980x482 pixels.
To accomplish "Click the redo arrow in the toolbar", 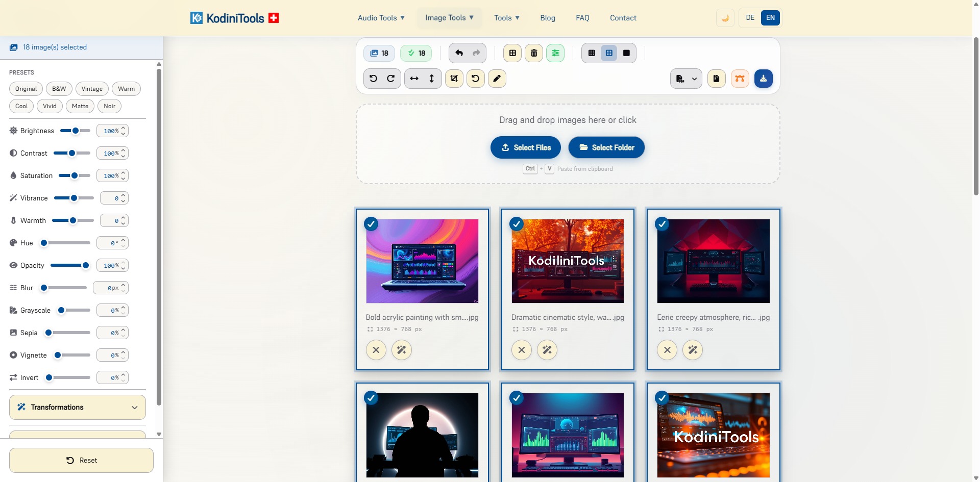I will (476, 53).
